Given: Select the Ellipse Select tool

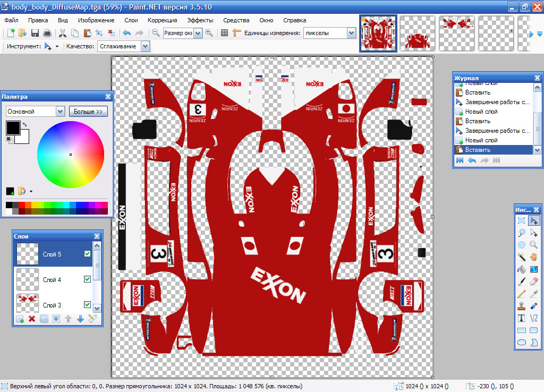Looking at the screenshot, I should (521, 245).
